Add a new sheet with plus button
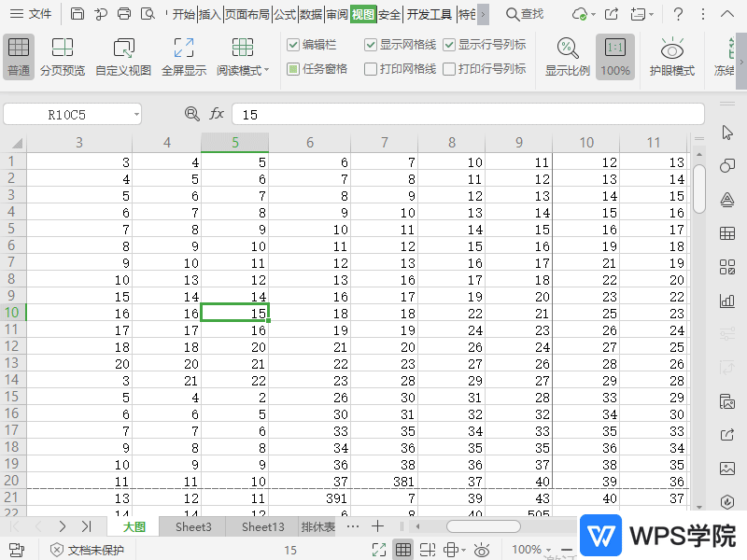Image resolution: width=747 pixels, height=560 pixels. pyautogui.click(x=378, y=526)
